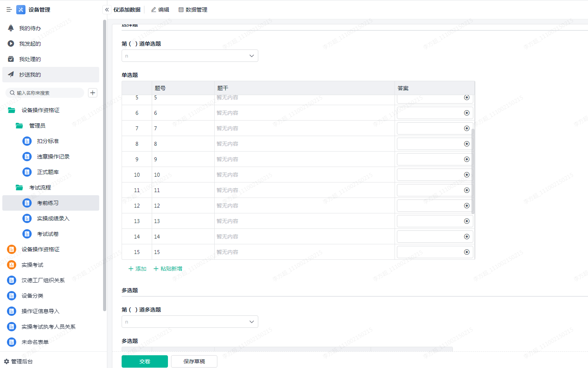Select answer radio icon in row 14
588x368 pixels.
point(466,237)
